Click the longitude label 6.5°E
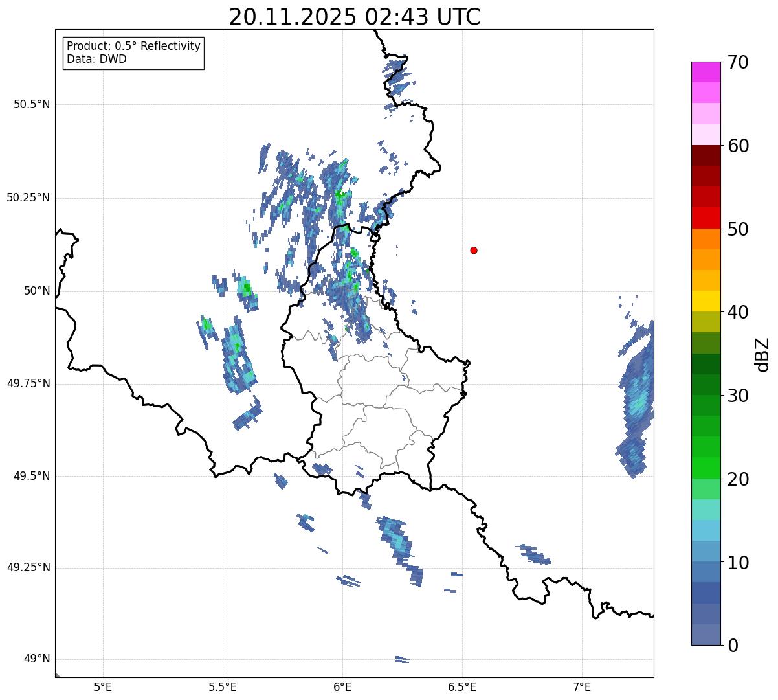 [x=462, y=686]
